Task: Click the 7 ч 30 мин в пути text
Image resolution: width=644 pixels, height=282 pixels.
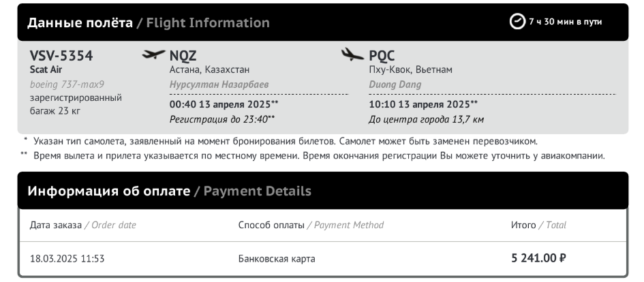Action: (x=566, y=22)
